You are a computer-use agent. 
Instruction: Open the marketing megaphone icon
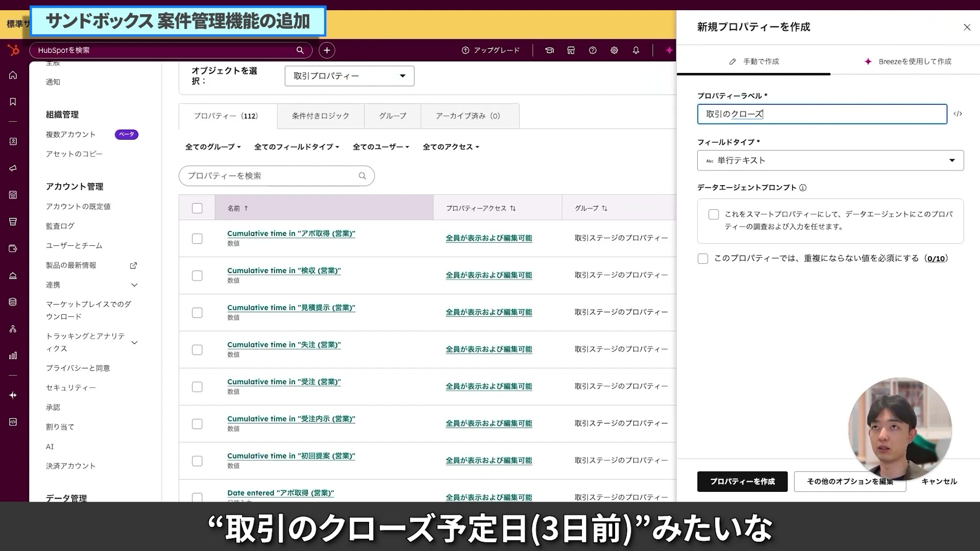pyautogui.click(x=13, y=168)
